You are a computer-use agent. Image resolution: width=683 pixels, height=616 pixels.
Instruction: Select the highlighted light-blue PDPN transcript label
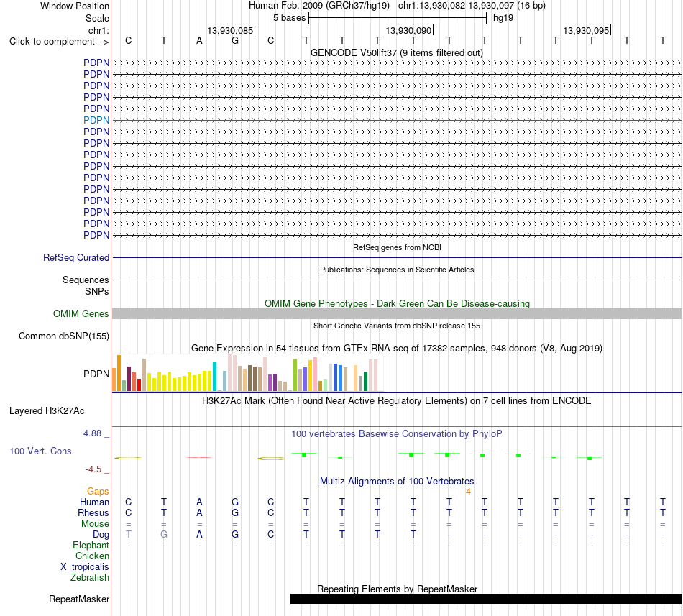tap(96, 120)
